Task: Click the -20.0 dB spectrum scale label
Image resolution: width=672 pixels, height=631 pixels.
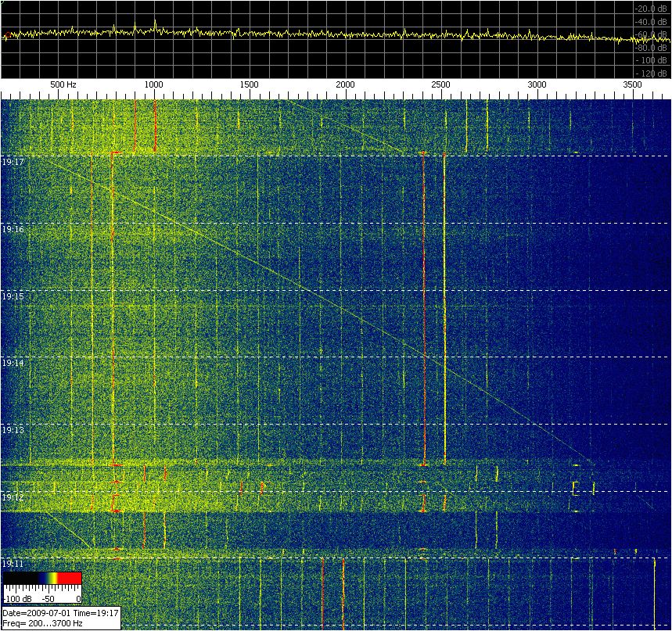Action: (x=652, y=9)
